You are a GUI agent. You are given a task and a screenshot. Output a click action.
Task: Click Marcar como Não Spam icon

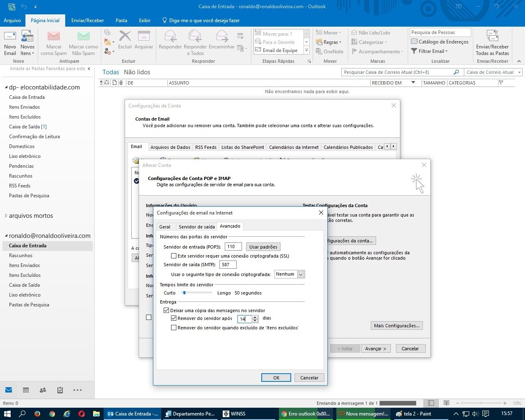[83, 43]
